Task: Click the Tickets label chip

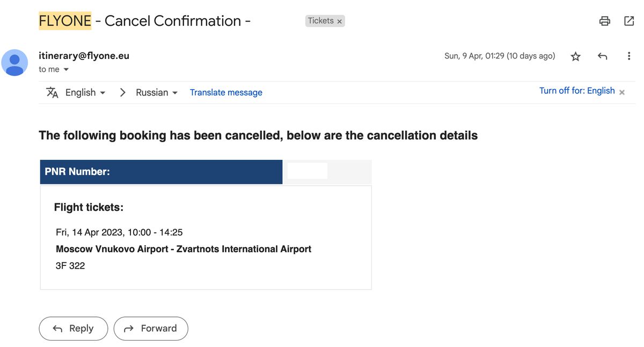Action: point(321,21)
